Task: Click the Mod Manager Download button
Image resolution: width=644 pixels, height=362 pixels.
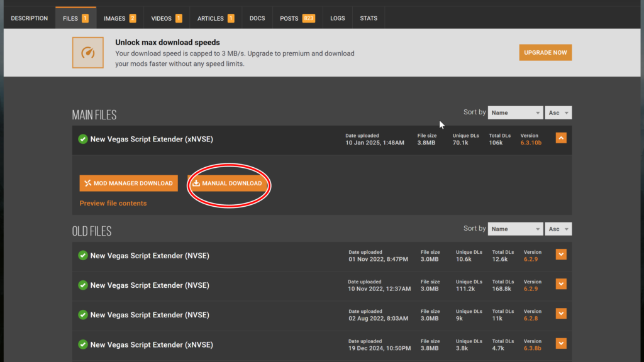Action: coord(129,184)
